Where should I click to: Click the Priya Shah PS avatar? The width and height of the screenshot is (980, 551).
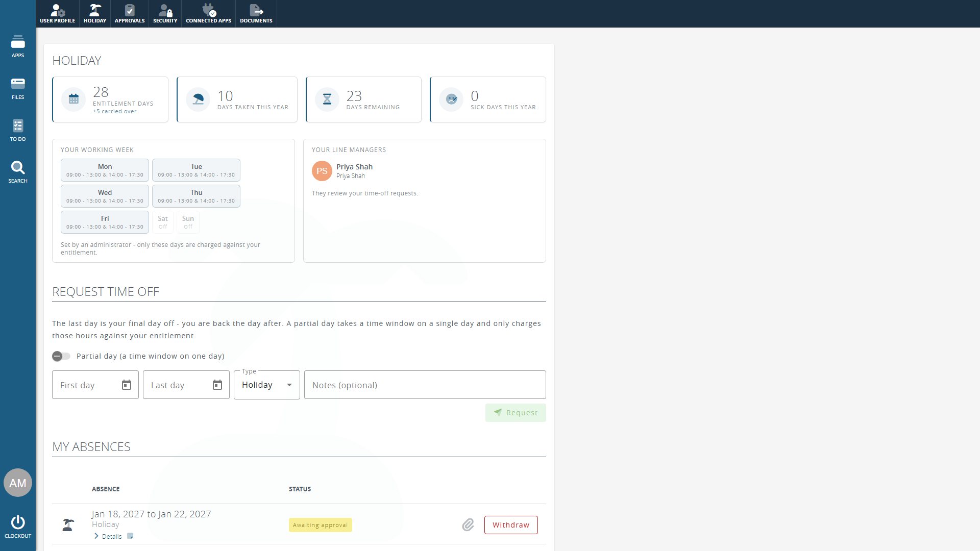coord(322,171)
